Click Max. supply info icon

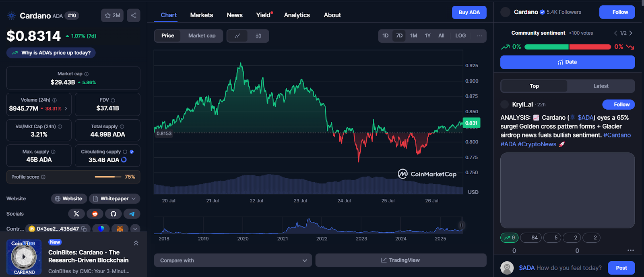[x=53, y=152]
